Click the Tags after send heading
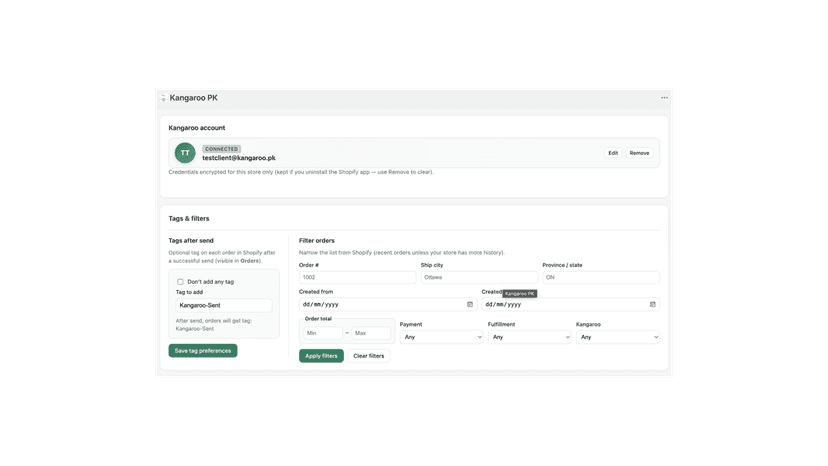Screen dimensions: 828x466 pos(191,240)
